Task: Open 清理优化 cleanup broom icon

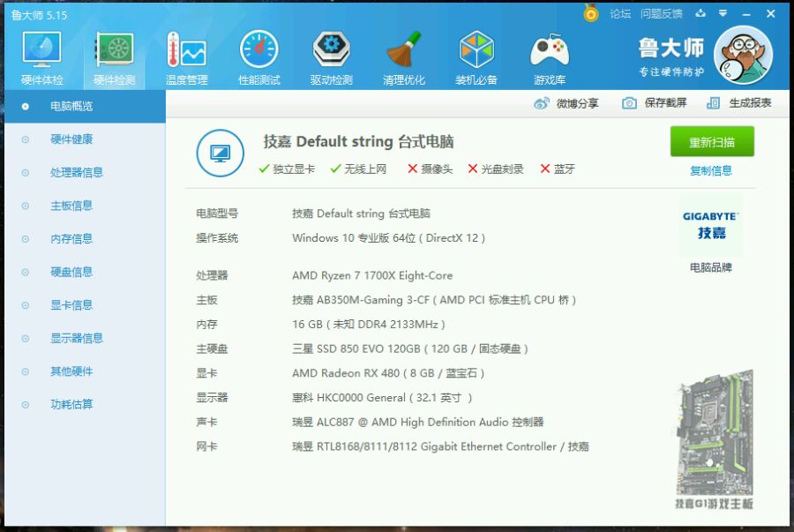Action: pos(404,57)
